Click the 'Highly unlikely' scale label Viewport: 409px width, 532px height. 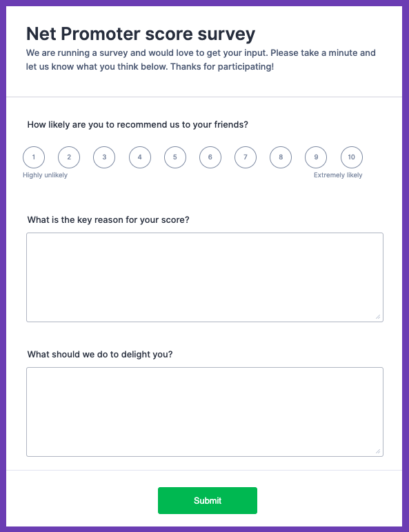(x=45, y=175)
